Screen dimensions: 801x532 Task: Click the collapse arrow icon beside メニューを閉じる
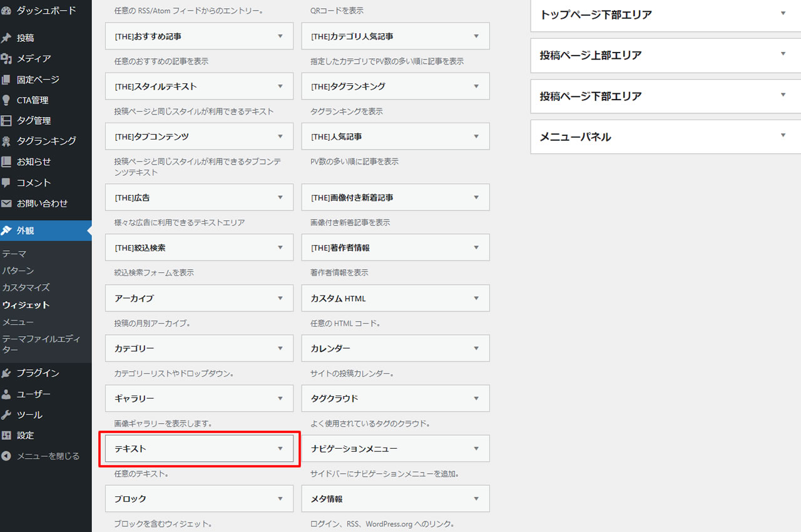6,456
